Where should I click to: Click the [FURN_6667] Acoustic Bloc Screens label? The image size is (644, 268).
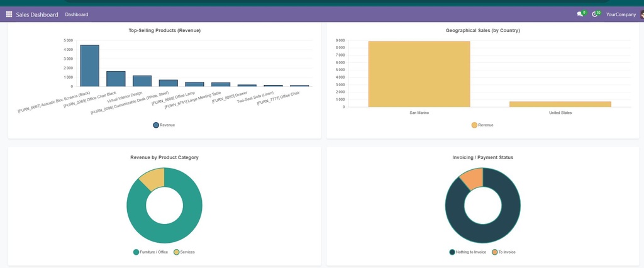(54, 103)
